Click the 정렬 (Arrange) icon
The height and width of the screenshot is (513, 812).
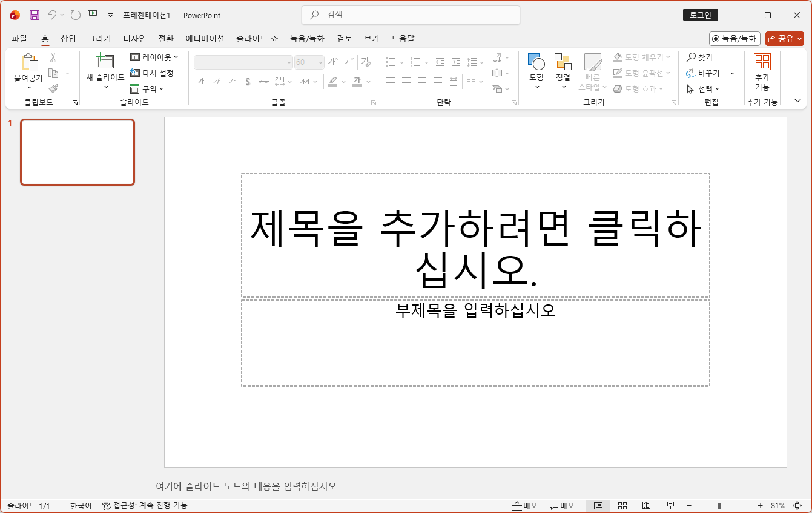[563, 67]
